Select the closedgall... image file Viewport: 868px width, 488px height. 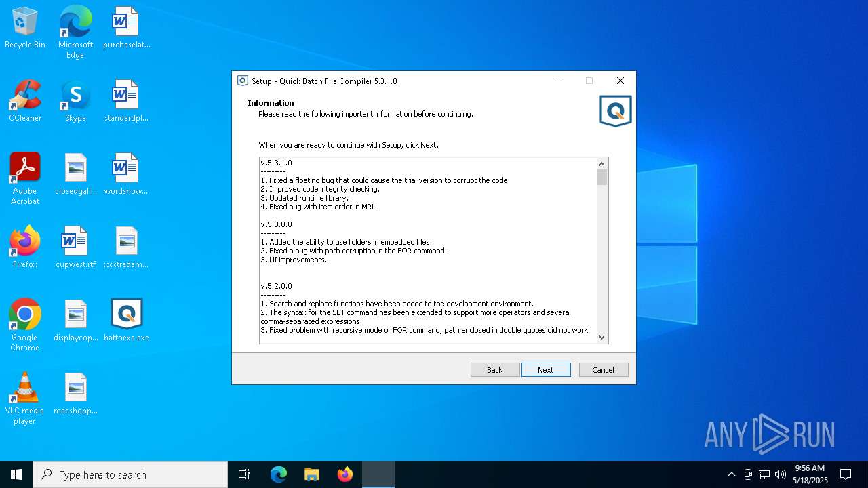pos(75,175)
